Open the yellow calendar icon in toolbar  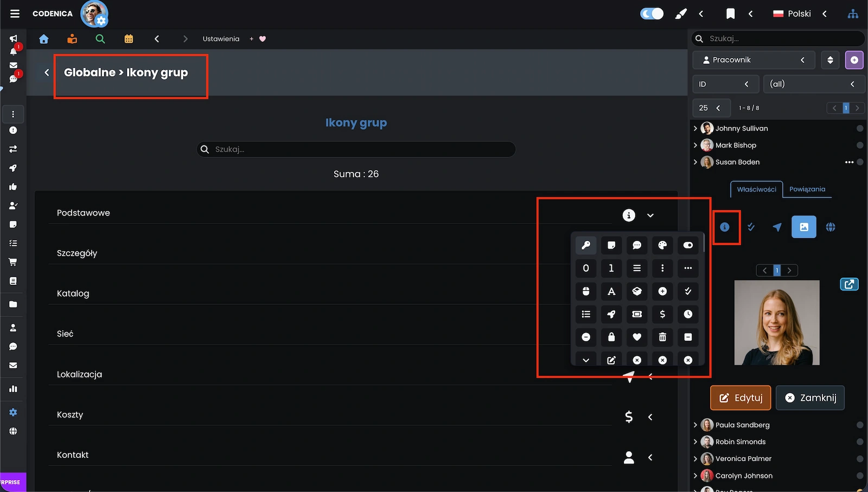(x=129, y=39)
